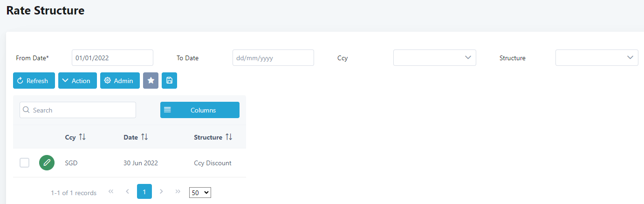The width and height of the screenshot is (644, 204).
Task: Jump to last page arrow
Action: click(178, 191)
